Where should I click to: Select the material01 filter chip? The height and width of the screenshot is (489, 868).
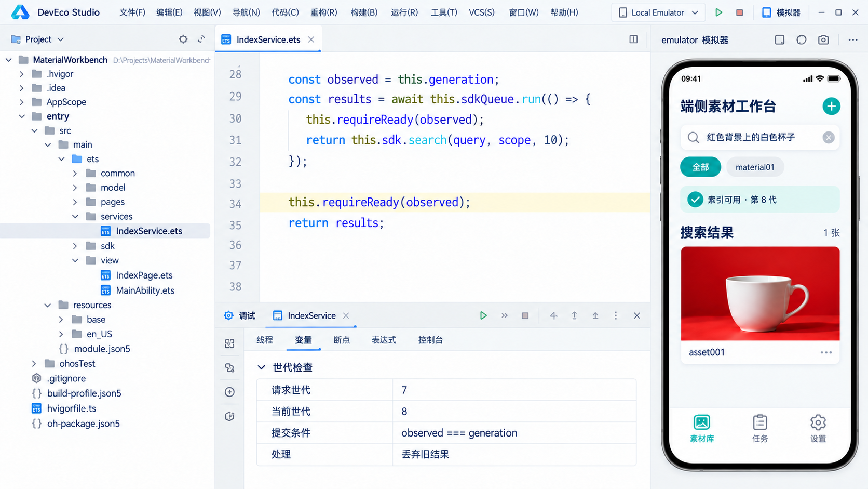(755, 167)
